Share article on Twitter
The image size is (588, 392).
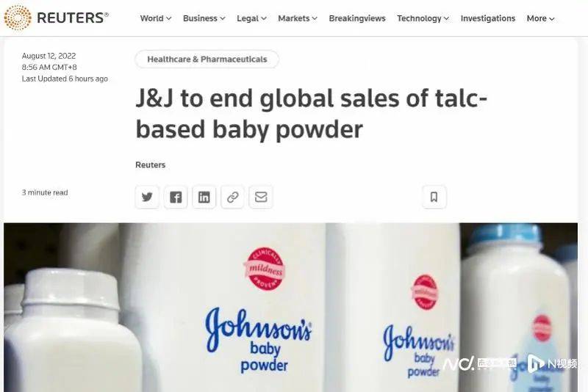[147, 197]
